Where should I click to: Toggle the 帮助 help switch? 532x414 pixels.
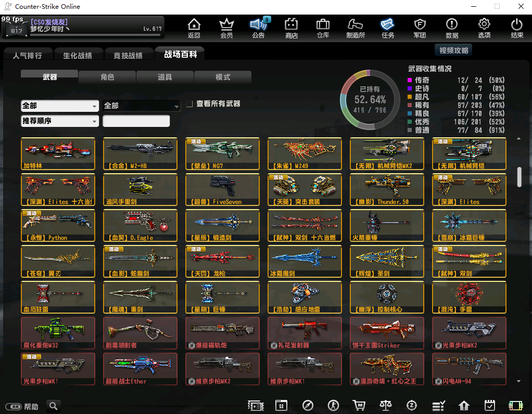point(13,406)
